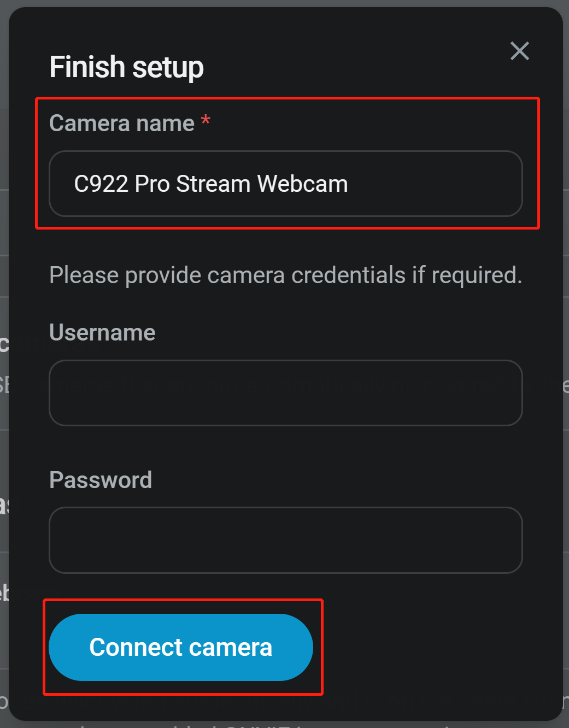Focus the Camera name input field
The width and height of the screenshot is (569, 728).
pyautogui.click(x=286, y=184)
